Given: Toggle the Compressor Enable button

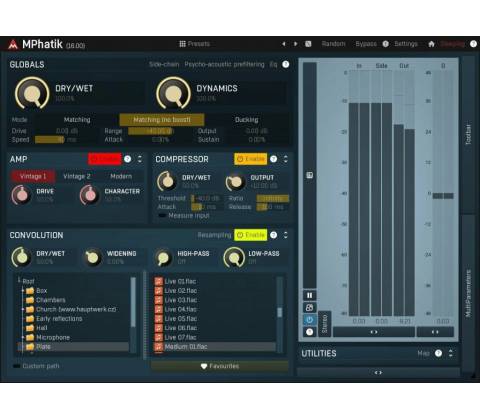Looking at the screenshot, I should pos(251,159).
